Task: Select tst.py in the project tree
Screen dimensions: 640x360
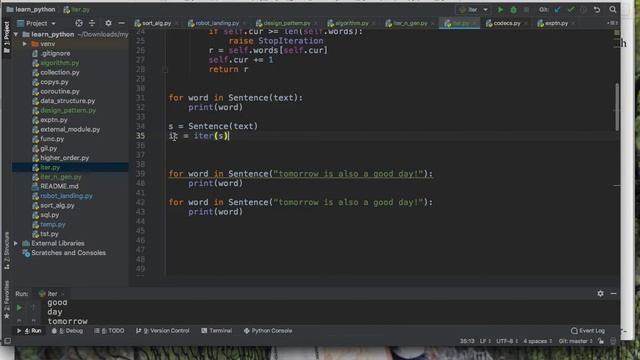Action: pos(49,234)
